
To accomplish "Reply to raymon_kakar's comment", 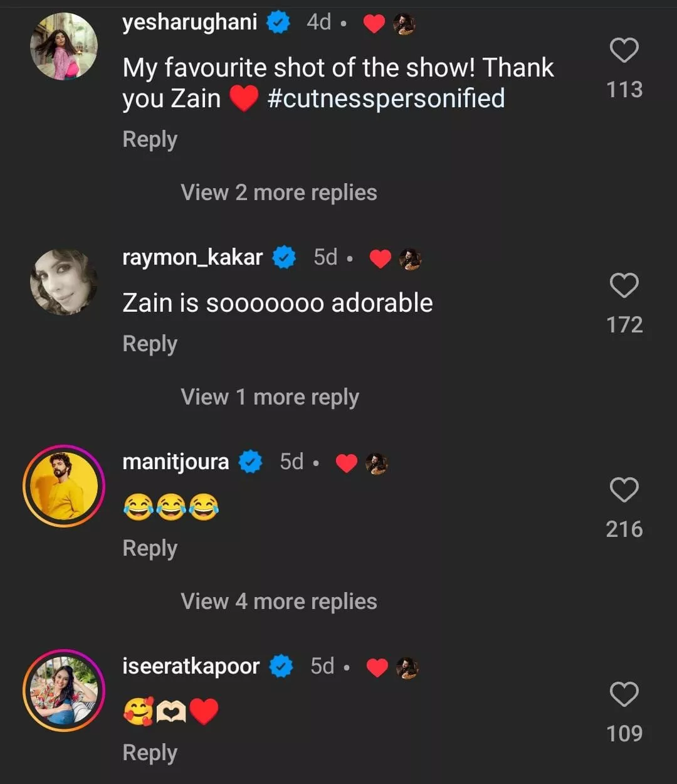I will tap(150, 344).
